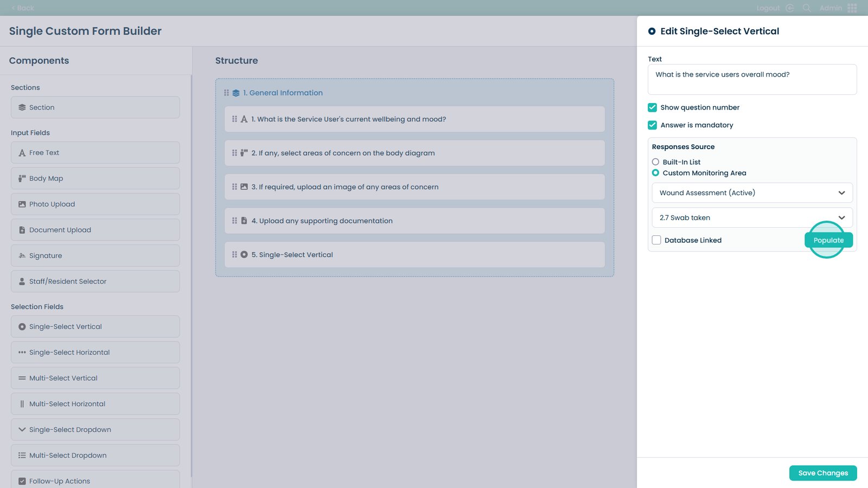Click the Photo Upload component icon
Viewport: 868px width, 488px height.
[x=22, y=204]
